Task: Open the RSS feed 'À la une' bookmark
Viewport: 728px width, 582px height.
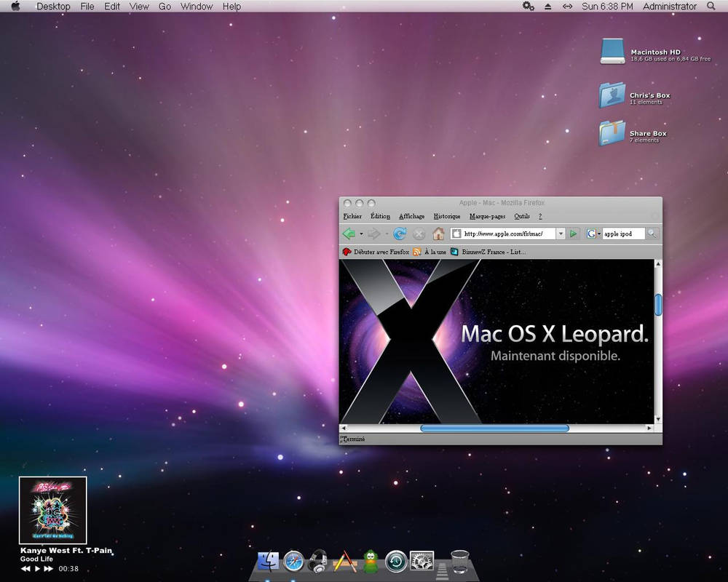Action: pyautogui.click(x=430, y=252)
